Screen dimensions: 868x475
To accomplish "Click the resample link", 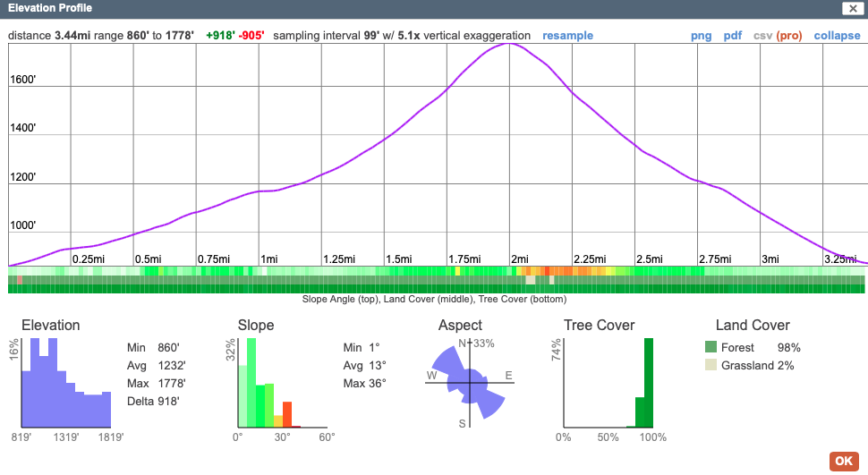I will (x=567, y=36).
